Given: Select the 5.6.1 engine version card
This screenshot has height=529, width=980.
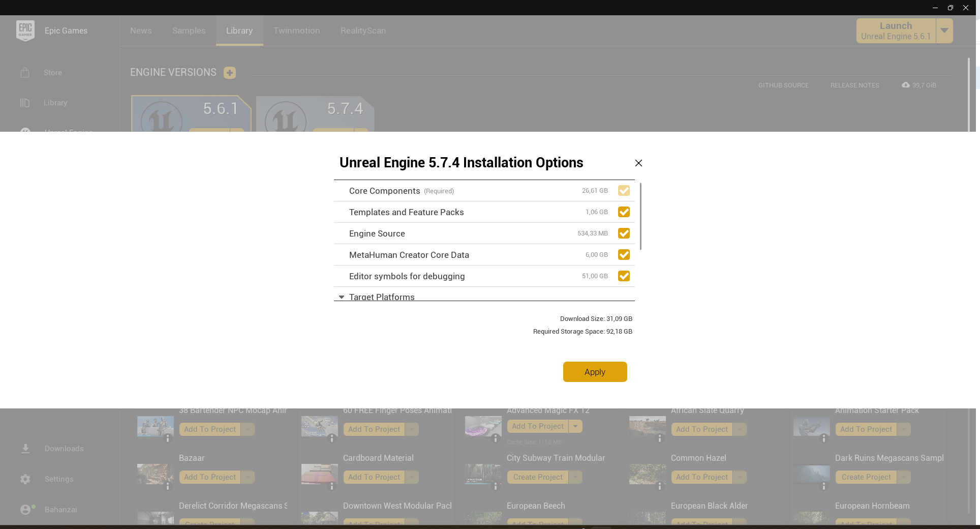Looking at the screenshot, I should tap(191, 114).
